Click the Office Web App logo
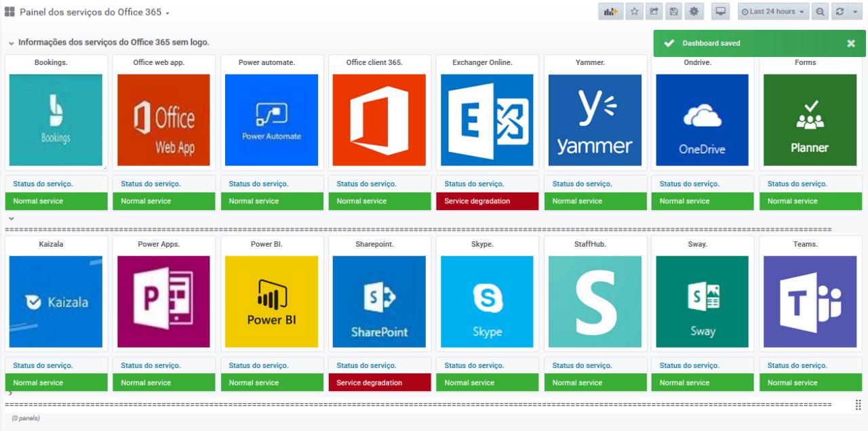 point(163,120)
